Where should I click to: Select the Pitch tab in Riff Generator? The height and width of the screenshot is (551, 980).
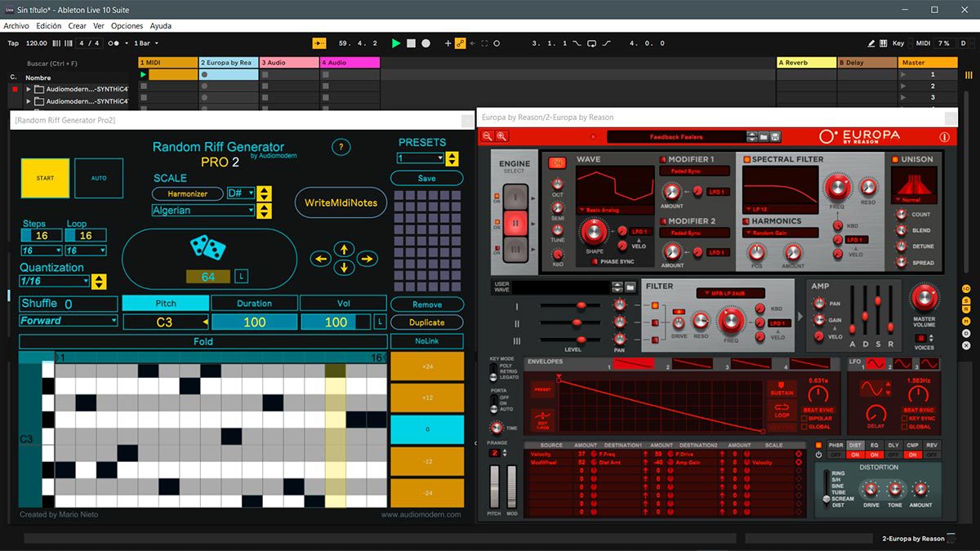coord(166,304)
